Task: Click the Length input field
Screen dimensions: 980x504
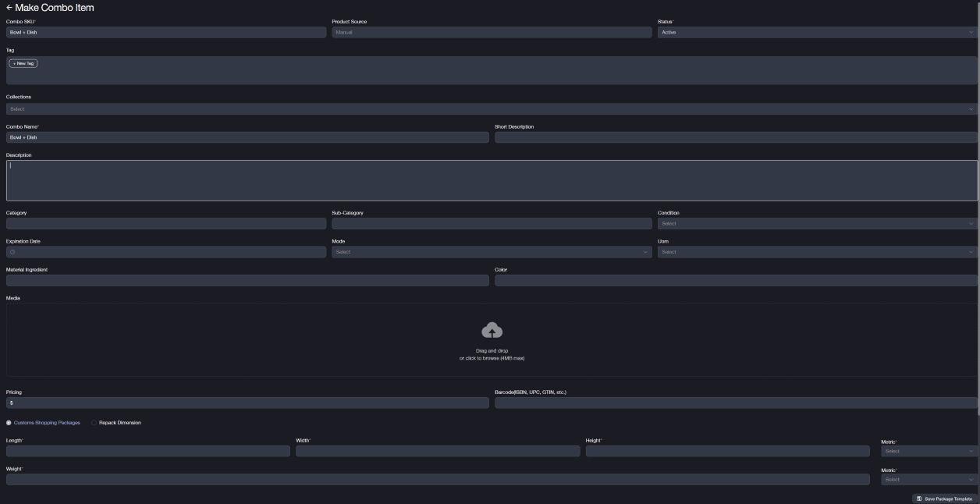Action: point(148,451)
